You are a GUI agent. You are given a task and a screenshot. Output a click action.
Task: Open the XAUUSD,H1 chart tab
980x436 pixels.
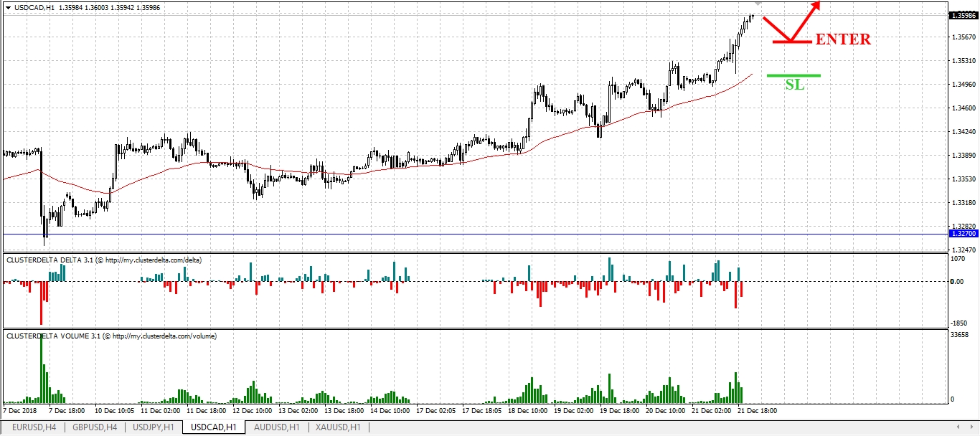point(337,427)
